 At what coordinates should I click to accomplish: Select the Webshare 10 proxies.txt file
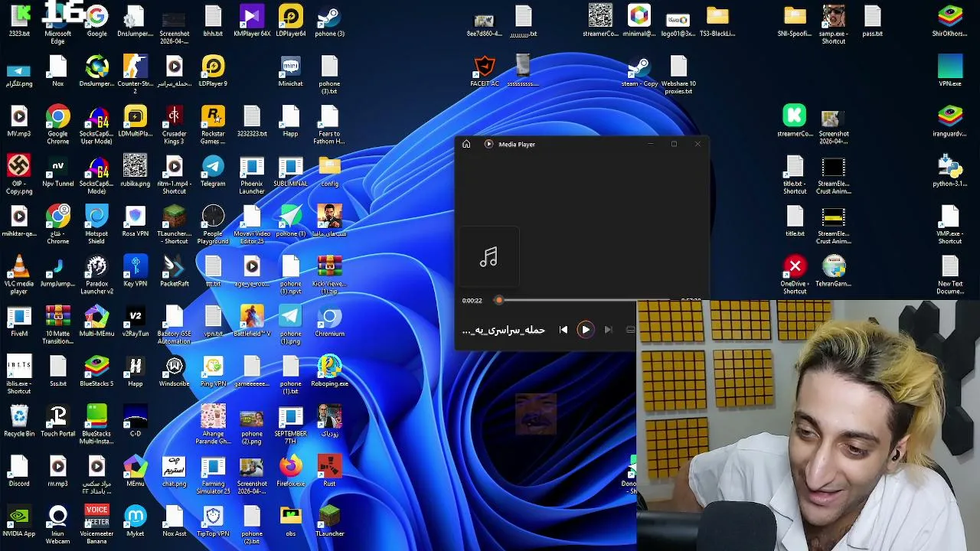pyautogui.click(x=678, y=74)
